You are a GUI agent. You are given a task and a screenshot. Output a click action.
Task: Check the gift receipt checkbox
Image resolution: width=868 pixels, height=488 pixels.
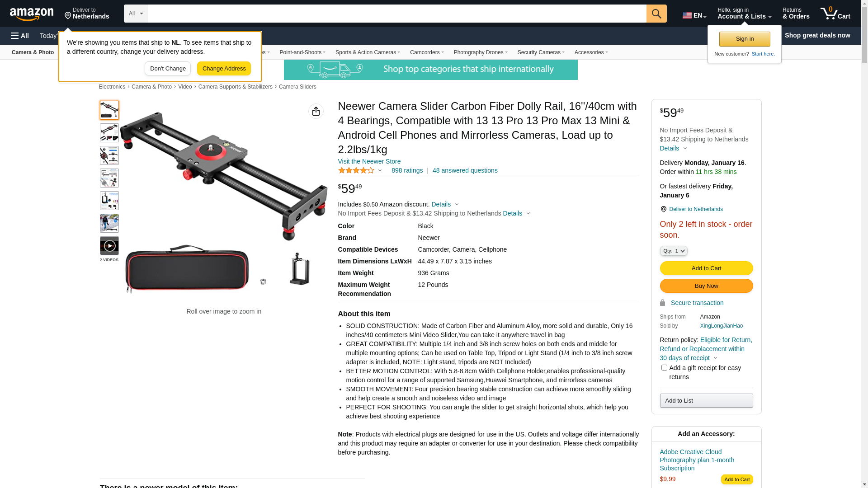click(x=664, y=368)
